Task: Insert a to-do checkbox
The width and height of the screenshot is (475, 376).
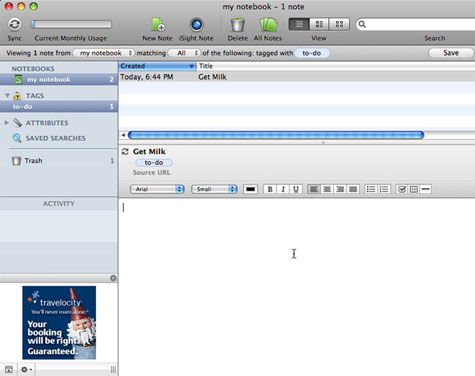Action: coord(402,189)
